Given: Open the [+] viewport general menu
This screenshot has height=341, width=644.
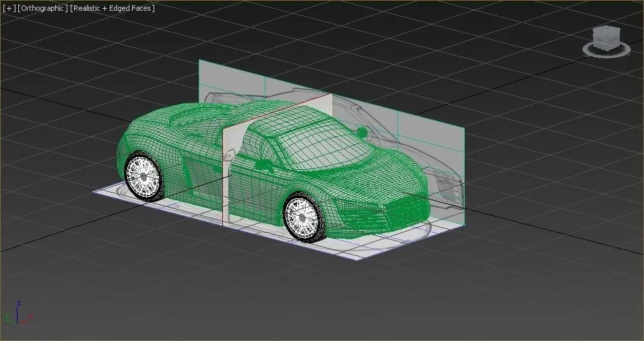Looking at the screenshot, I should point(9,8).
